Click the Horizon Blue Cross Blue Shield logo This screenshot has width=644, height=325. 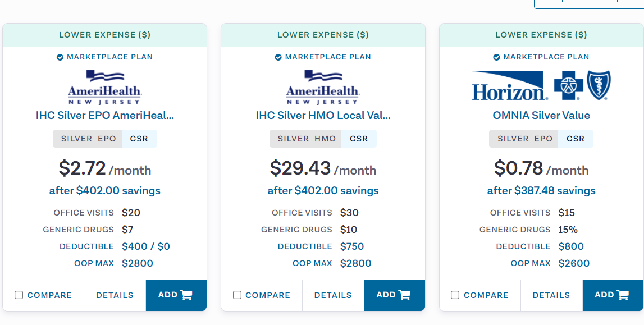(x=541, y=85)
